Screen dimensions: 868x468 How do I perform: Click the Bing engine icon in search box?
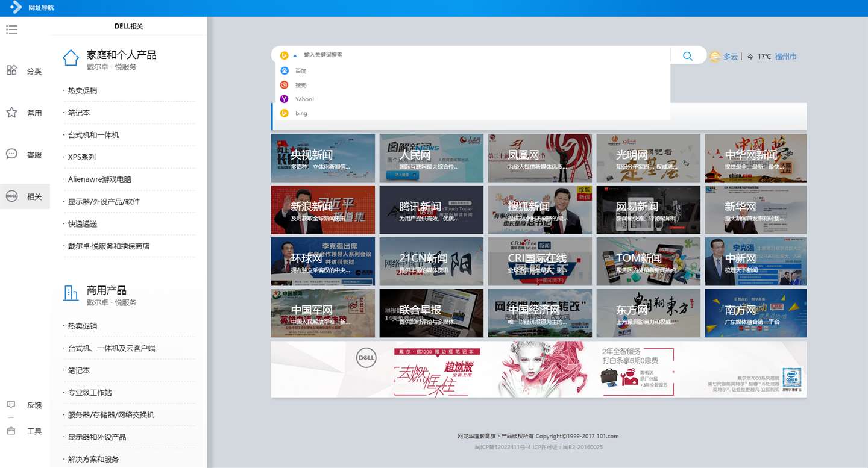click(285, 55)
